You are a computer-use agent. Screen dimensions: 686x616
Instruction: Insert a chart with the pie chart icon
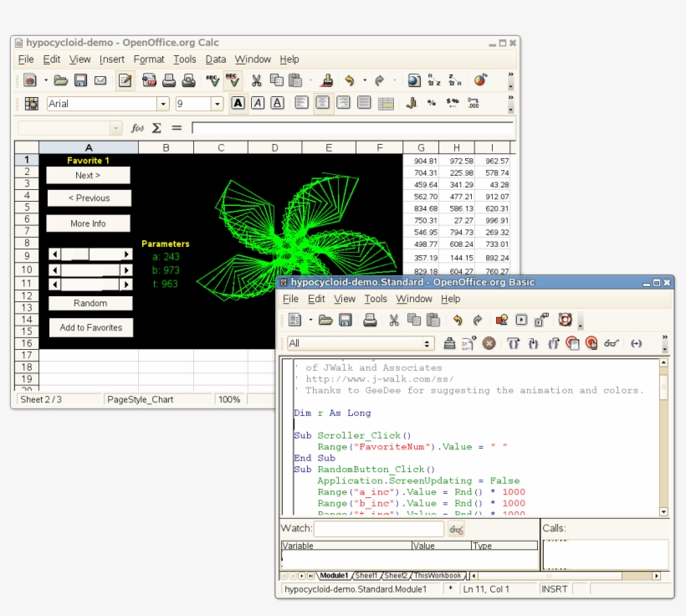pos(479,80)
